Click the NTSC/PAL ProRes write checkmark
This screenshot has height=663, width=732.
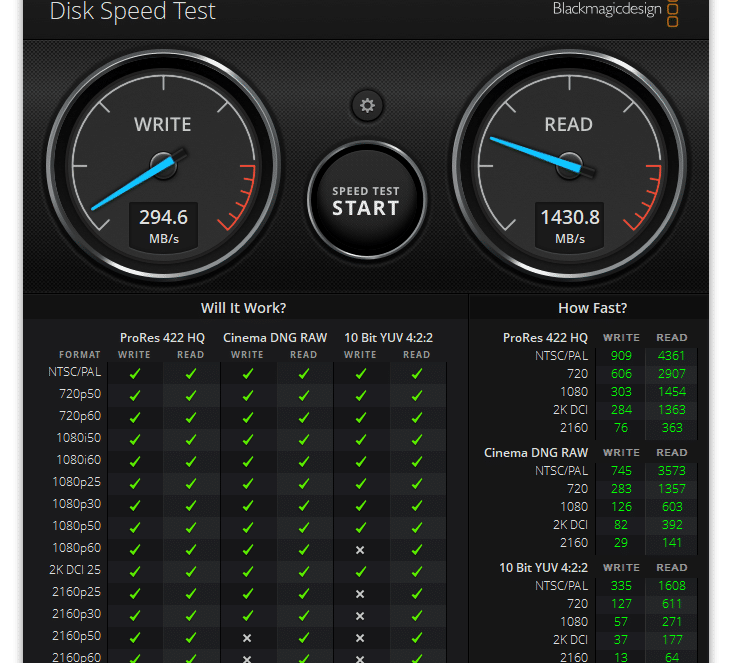point(135,374)
